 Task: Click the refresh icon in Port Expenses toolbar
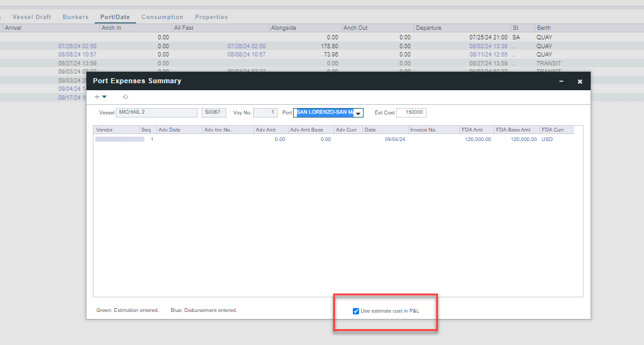125,97
